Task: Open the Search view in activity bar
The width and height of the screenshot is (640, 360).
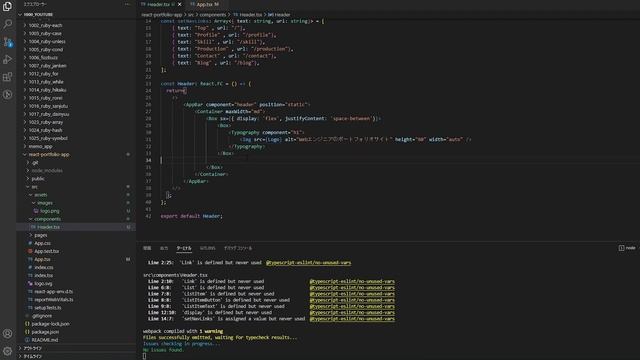Action: click(7, 24)
